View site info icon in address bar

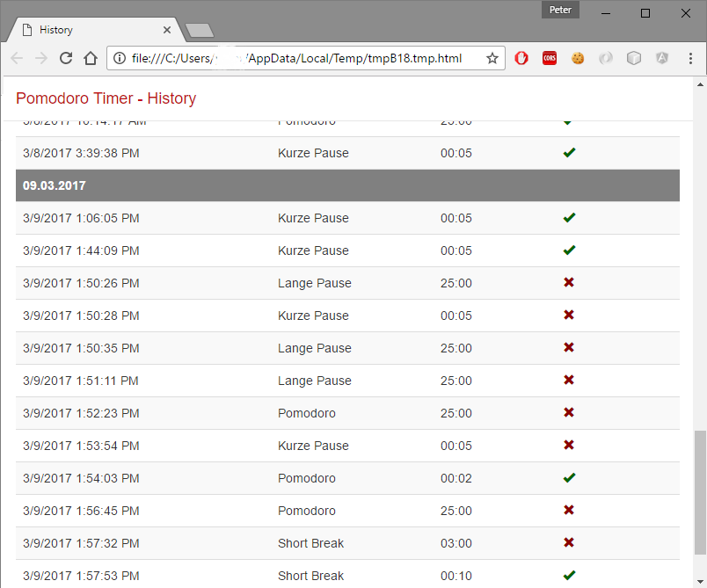tap(120, 58)
